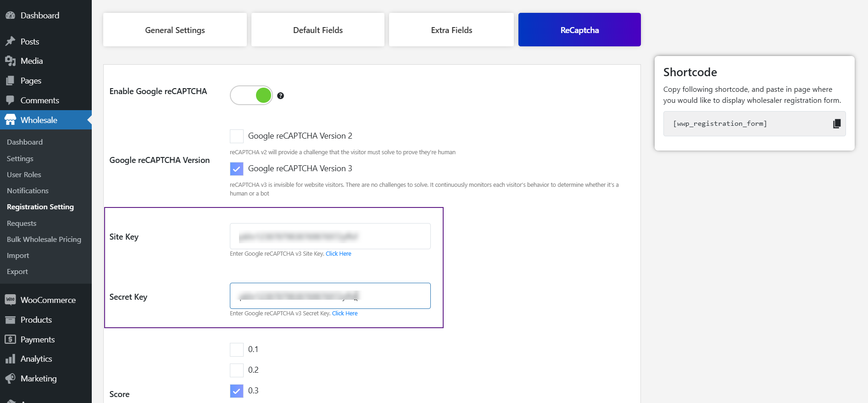Open the Media menu label

point(32,61)
